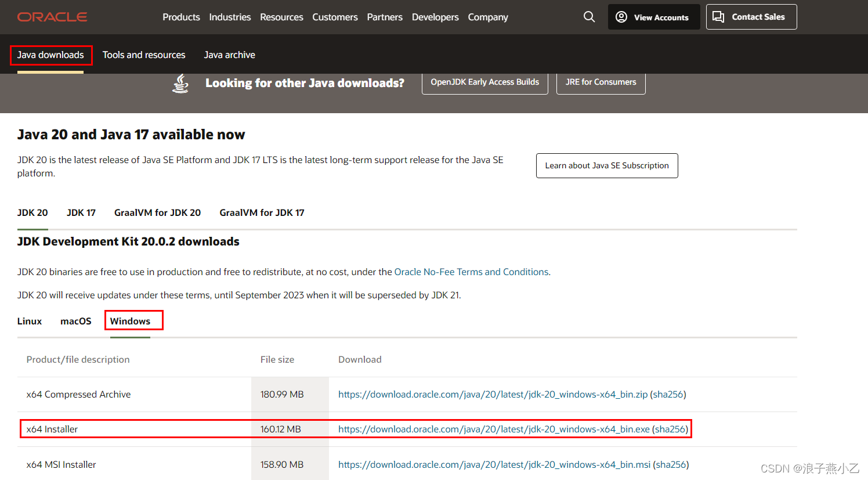Click the Product/file description column header

[78, 359]
